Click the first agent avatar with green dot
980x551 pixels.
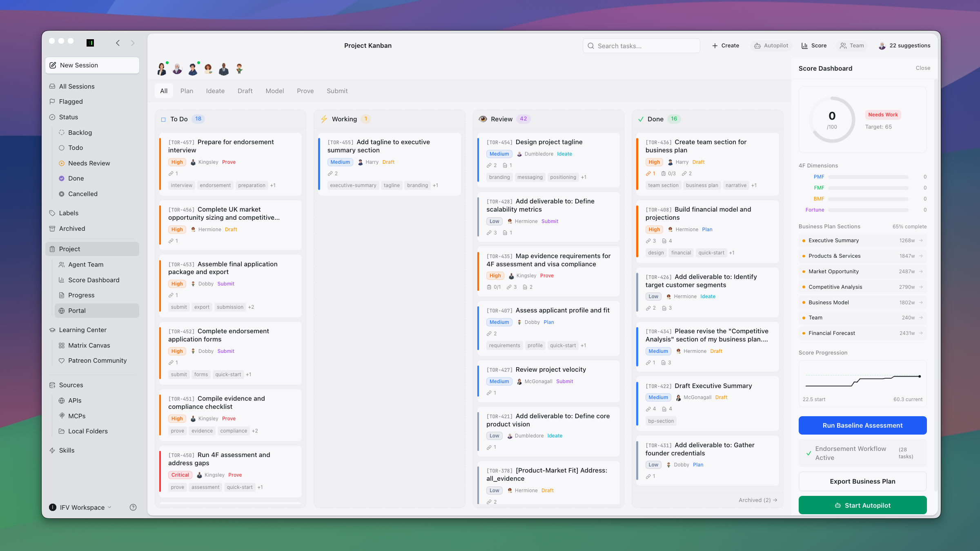pos(162,69)
